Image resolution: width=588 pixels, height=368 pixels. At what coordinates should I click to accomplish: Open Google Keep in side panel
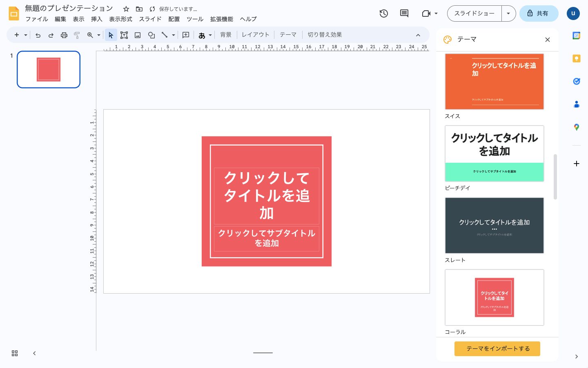tap(576, 58)
